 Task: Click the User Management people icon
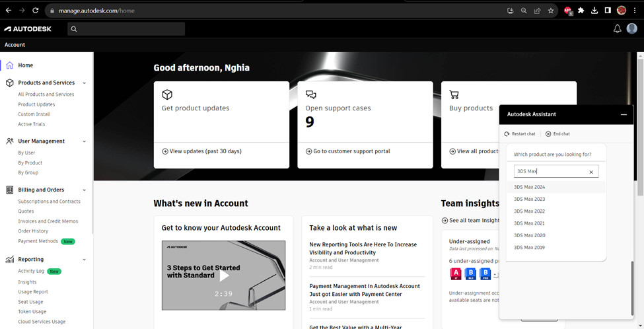coord(9,141)
